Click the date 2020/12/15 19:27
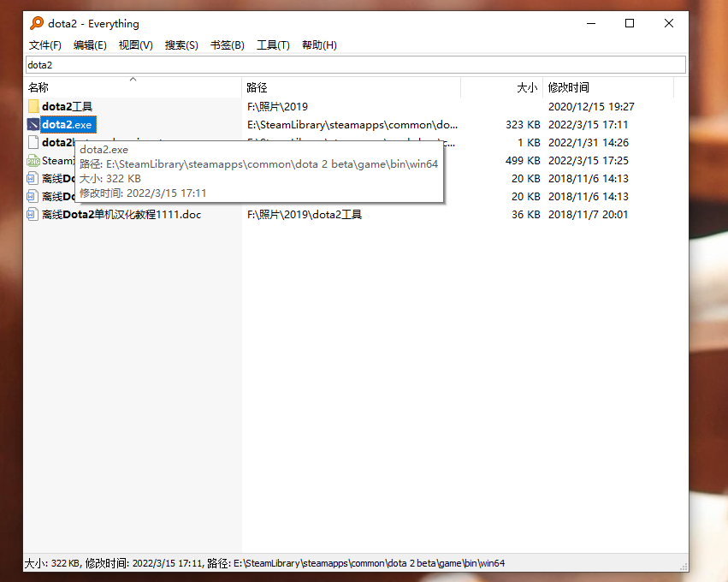This screenshot has width=728, height=582. click(x=591, y=107)
